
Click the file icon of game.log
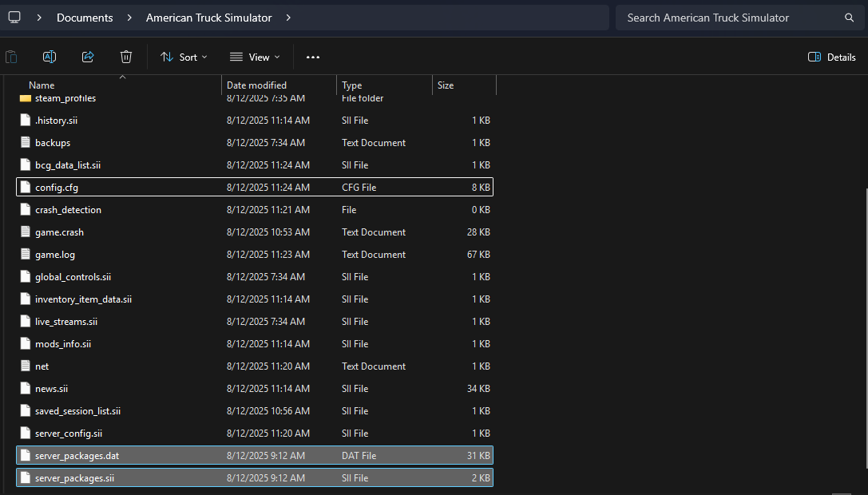pyautogui.click(x=25, y=254)
